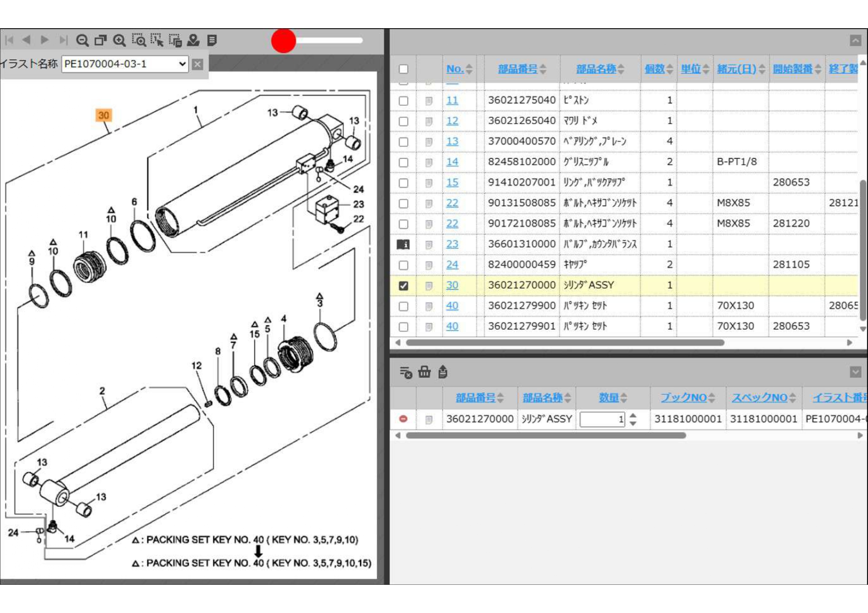Viewport: 868px width, 613px height.
Task: Open the イラスト名称 dropdown PE1070004-03-1
Action: [125, 64]
